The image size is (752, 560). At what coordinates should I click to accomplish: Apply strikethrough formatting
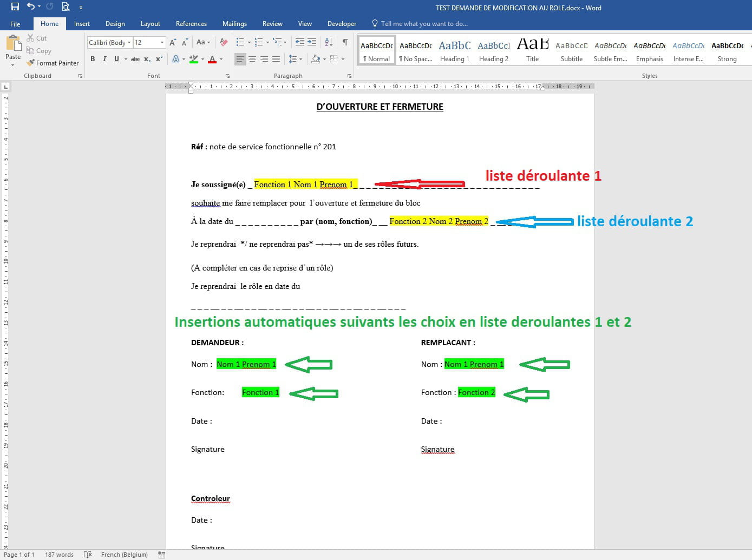point(135,59)
